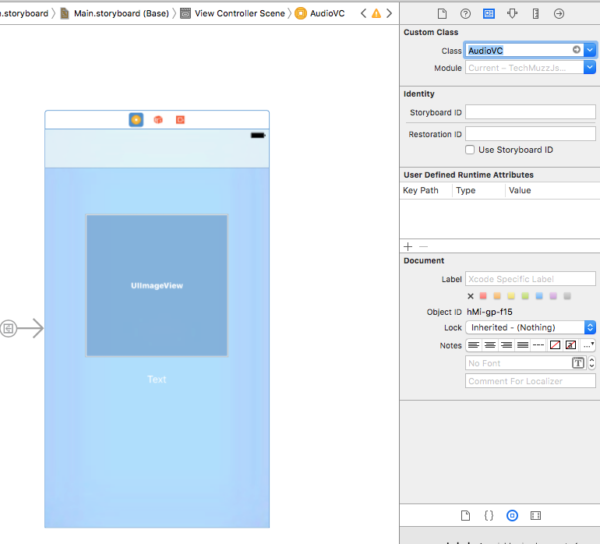The width and height of the screenshot is (600, 544).
Task: Align notes text left
Action: coord(474,345)
